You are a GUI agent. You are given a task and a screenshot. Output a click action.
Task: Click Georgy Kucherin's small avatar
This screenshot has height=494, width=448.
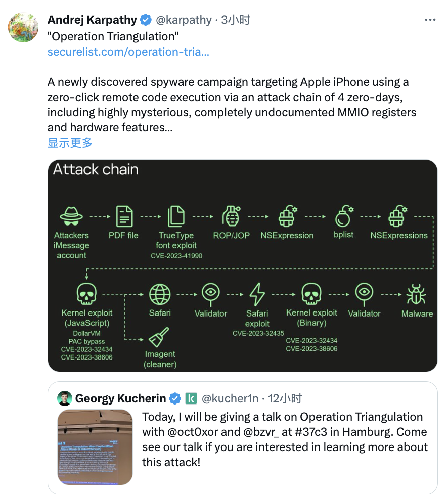tap(64, 398)
